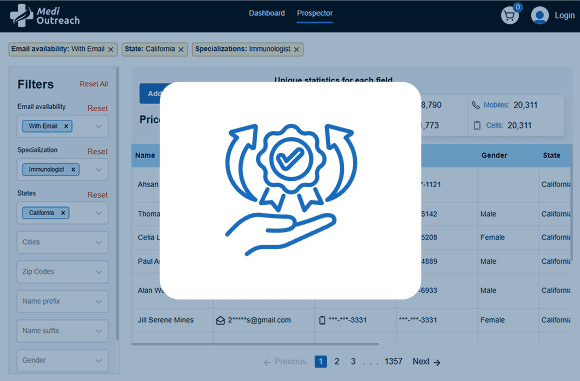Click the table horizontal scrollbar
This screenshot has height=381, width=580.
(255, 344)
